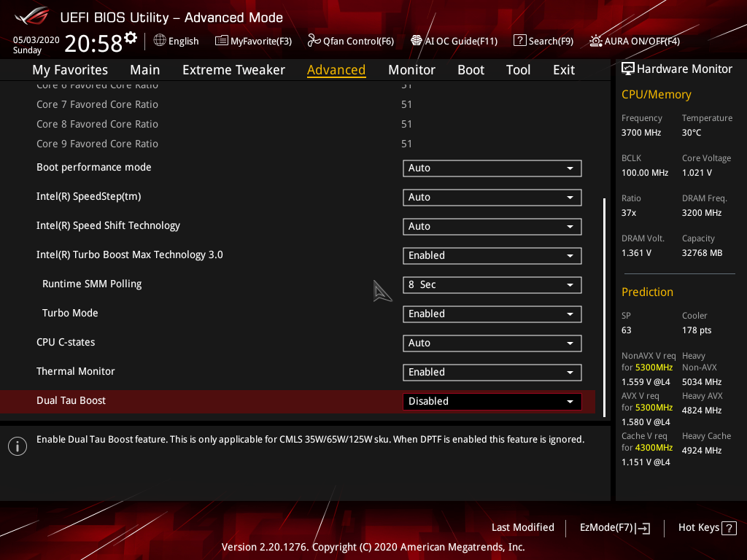
Task: Change language via English button
Action: coord(177,41)
